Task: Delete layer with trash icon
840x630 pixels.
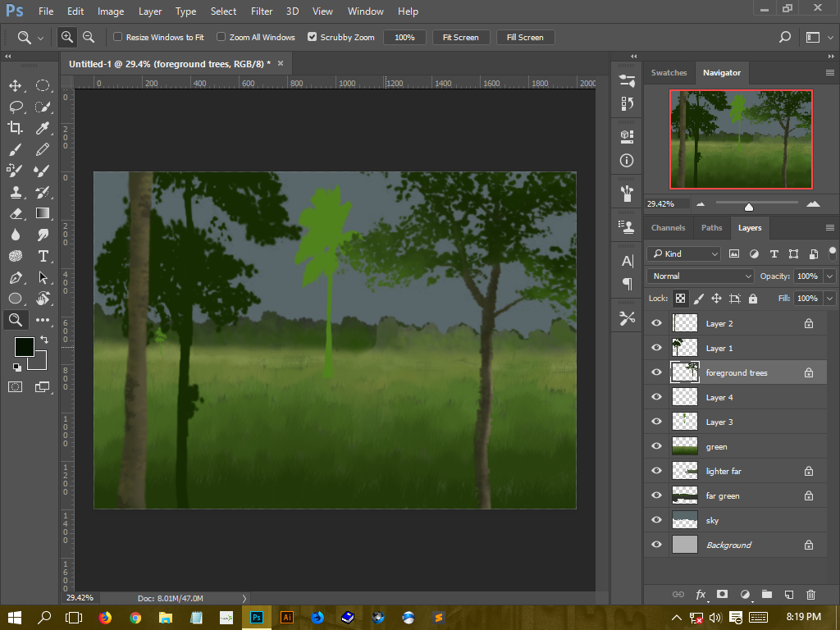Action: coord(810,594)
